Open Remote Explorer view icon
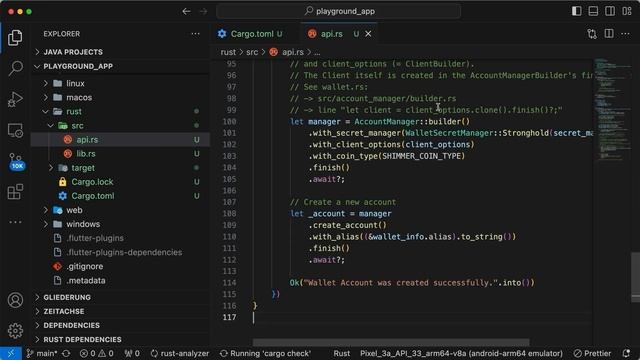 [x=15, y=131]
